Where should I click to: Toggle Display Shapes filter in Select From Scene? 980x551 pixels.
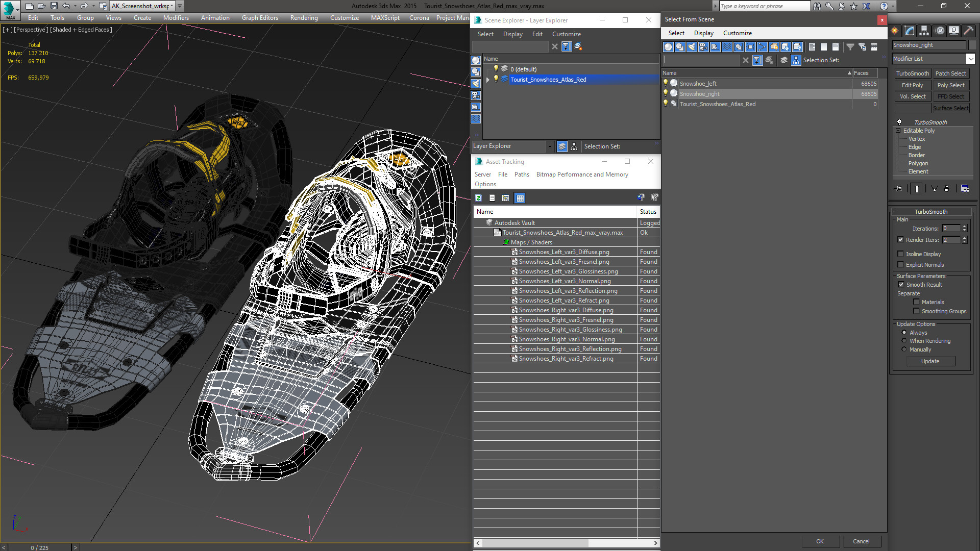[x=680, y=47]
